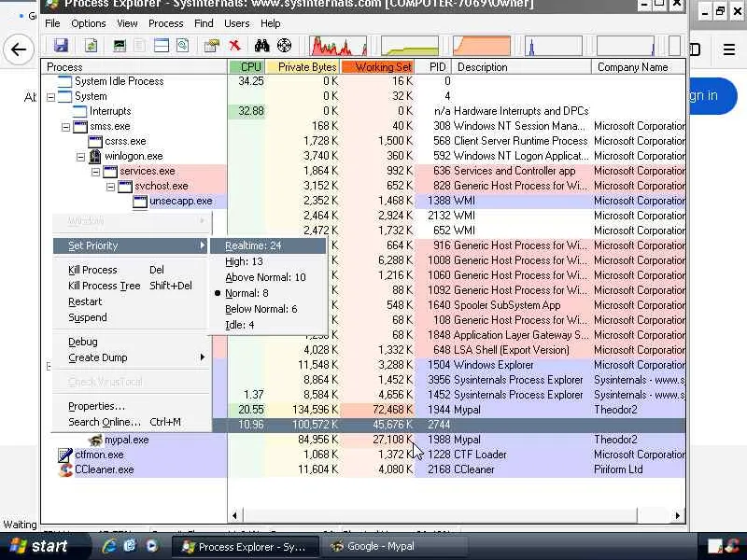747x560 pixels.
Task: Select Normal: 8 priority option
Action: click(268, 293)
